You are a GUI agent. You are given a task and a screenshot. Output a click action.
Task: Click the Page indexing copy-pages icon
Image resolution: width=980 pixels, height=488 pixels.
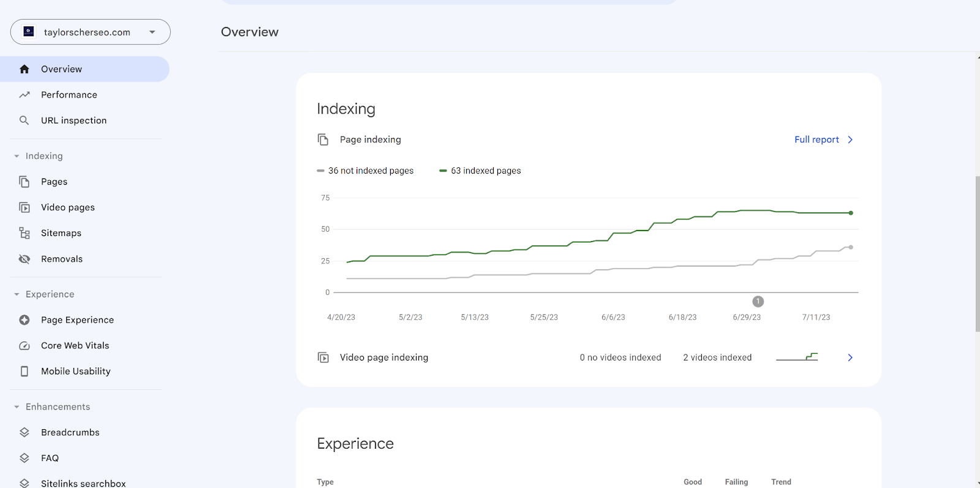[323, 140]
